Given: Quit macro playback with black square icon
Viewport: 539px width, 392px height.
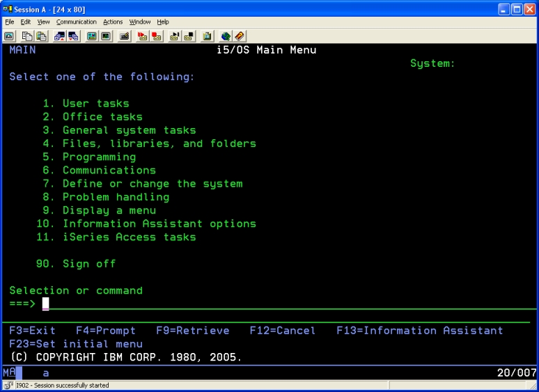Looking at the screenshot, I should click(x=189, y=36).
